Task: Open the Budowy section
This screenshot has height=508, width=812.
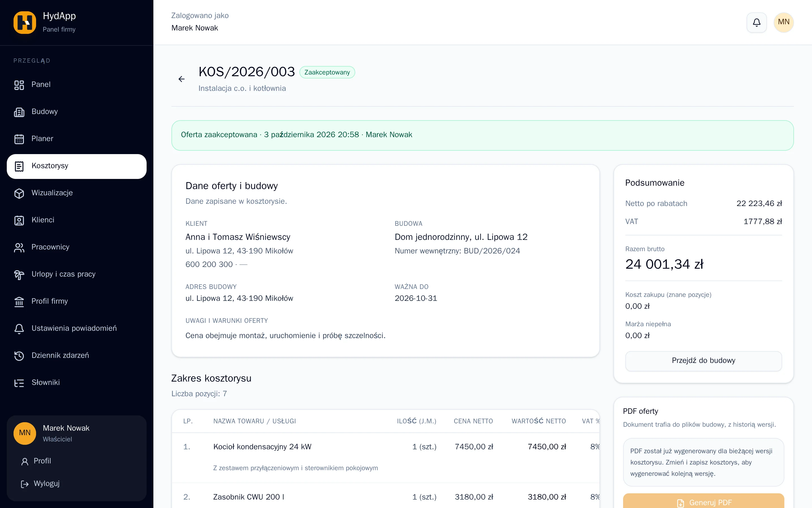Action: click(76, 112)
